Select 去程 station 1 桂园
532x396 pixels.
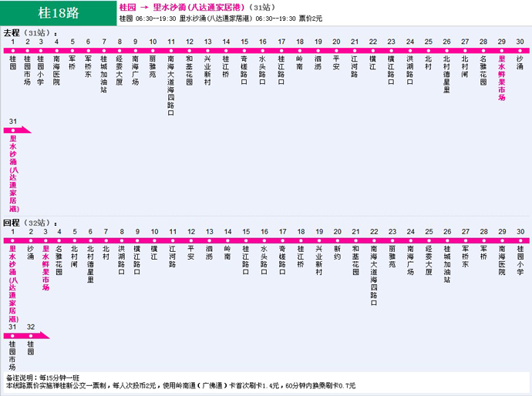click(x=13, y=62)
